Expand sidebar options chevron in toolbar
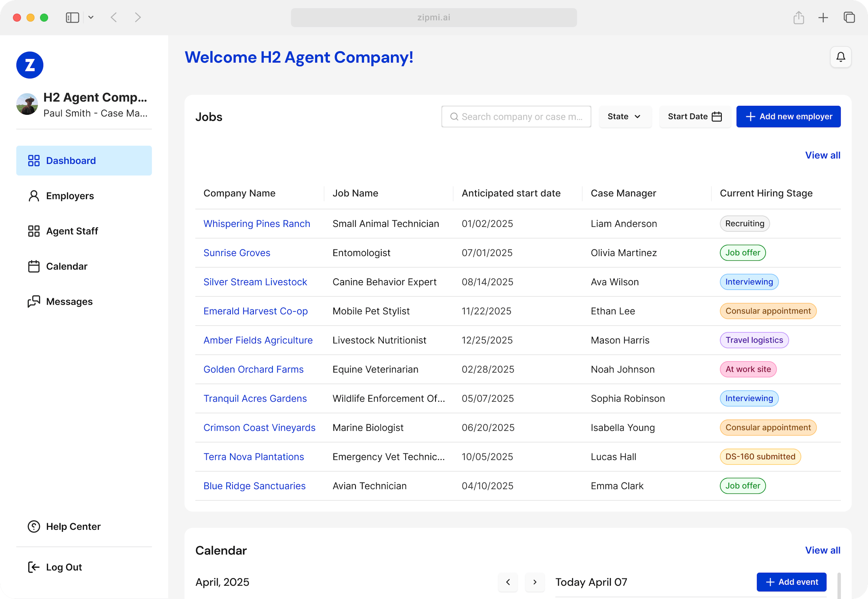868x599 pixels. (91, 18)
